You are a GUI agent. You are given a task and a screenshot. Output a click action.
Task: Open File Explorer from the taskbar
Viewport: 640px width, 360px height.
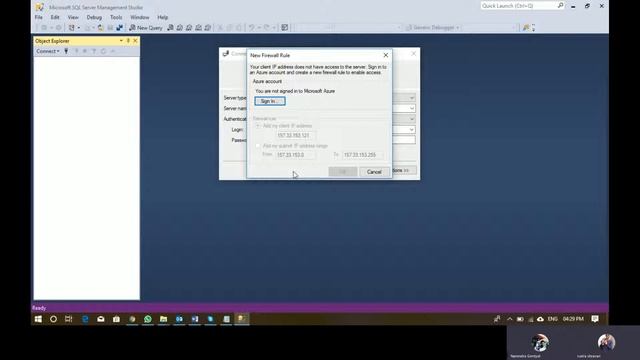point(163,319)
